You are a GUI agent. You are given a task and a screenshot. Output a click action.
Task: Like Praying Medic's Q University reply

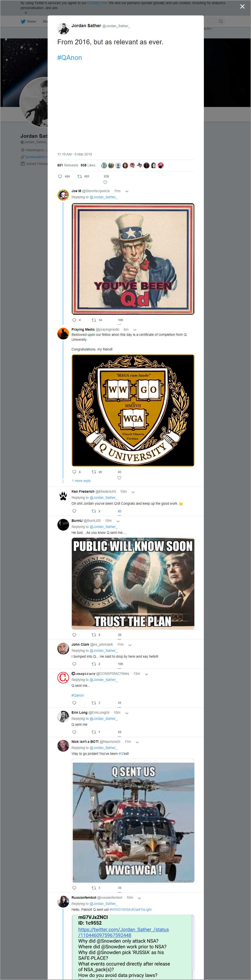point(119,478)
